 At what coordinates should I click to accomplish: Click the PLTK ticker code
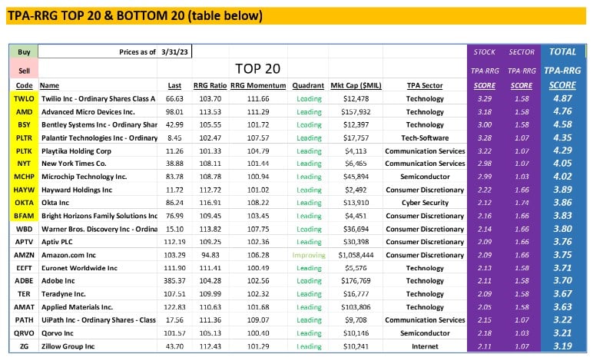[24, 151]
